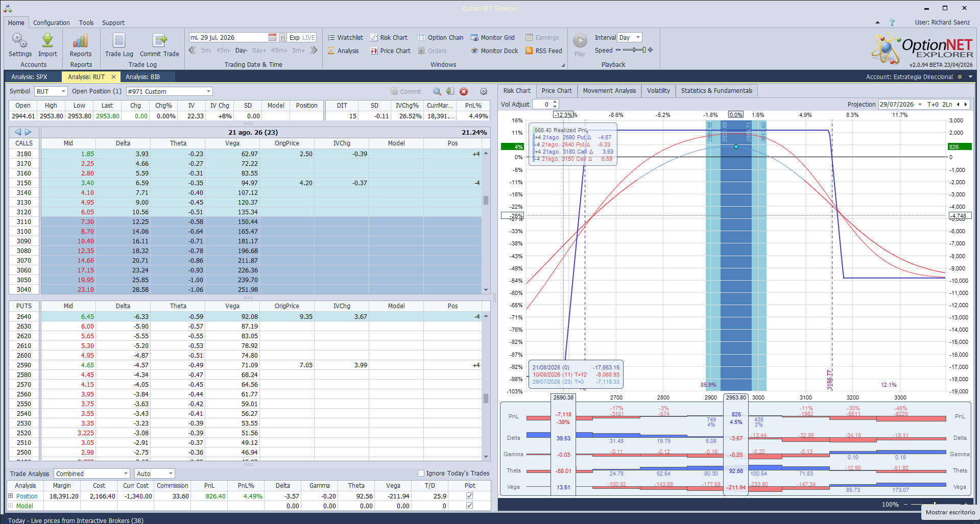Go to next expiration with right arrow
This screenshot has height=524, width=980.
[28, 132]
